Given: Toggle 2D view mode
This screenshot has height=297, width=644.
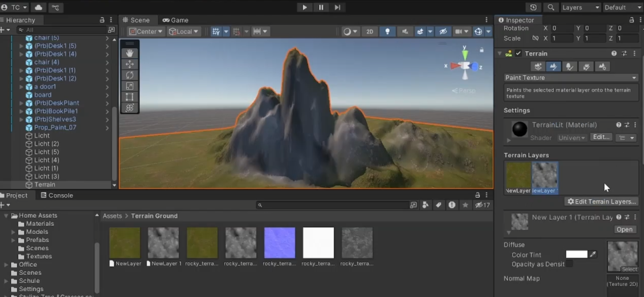Looking at the screenshot, I should [369, 31].
